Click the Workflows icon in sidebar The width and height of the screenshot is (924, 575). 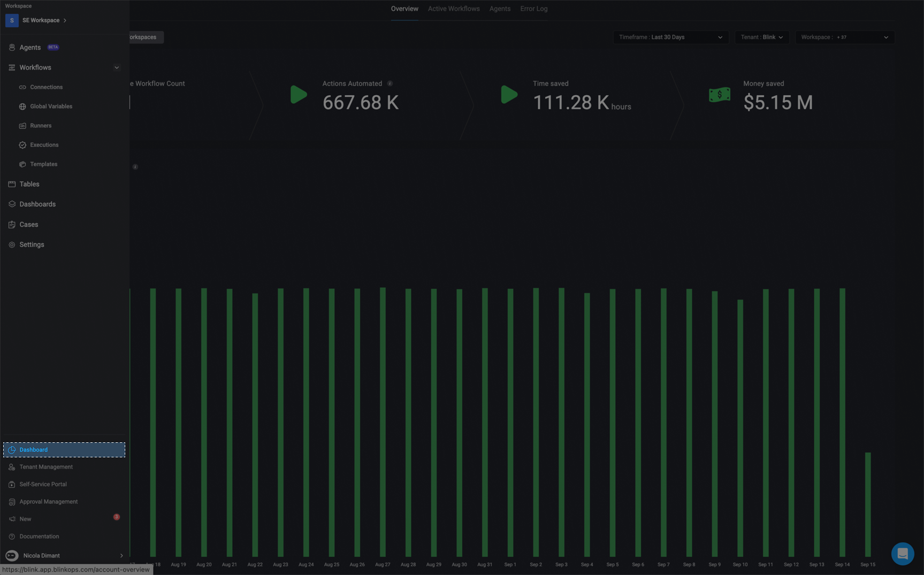click(x=12, y=67)
